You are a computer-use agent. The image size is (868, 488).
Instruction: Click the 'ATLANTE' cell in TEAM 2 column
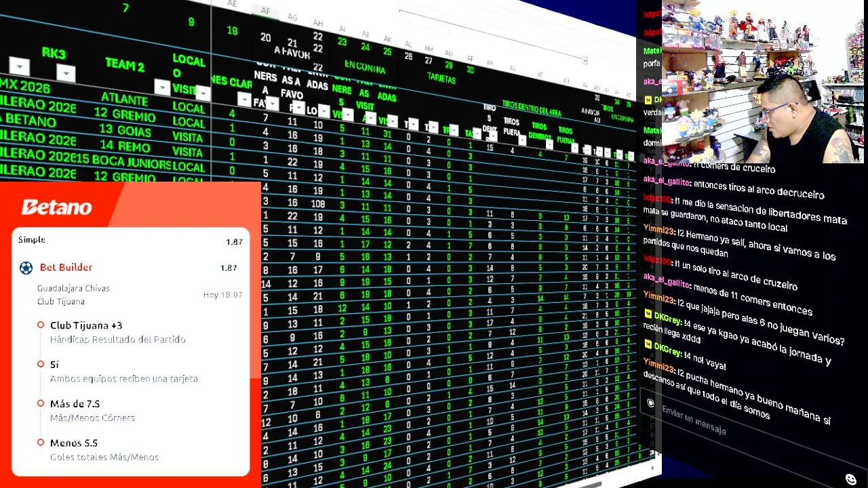[x=125, y=99]
